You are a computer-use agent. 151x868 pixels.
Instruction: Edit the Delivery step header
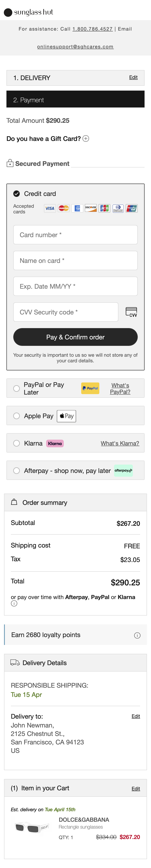[x=133, y=78]
